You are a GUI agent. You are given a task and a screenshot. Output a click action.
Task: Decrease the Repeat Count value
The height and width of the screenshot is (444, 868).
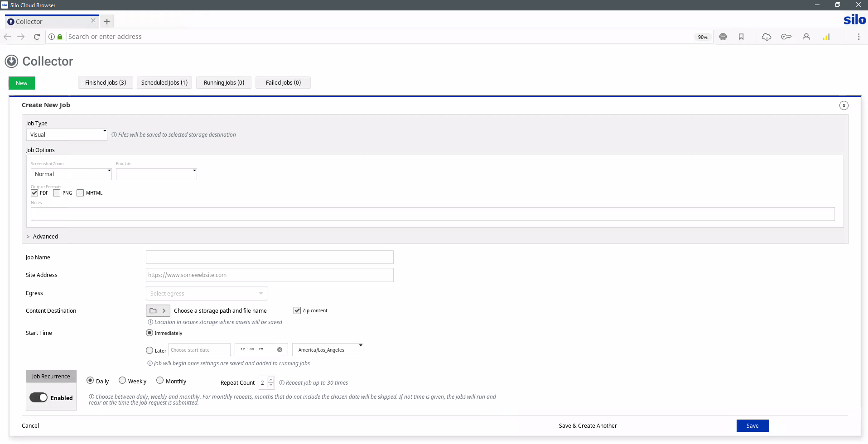tap(271, 386)
